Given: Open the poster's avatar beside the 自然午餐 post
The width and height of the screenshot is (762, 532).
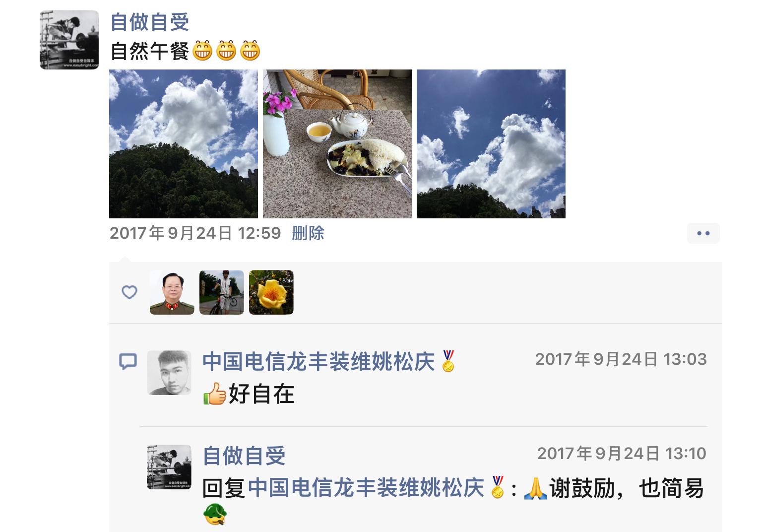Looking at the screenshot, I should coord(69,40).
